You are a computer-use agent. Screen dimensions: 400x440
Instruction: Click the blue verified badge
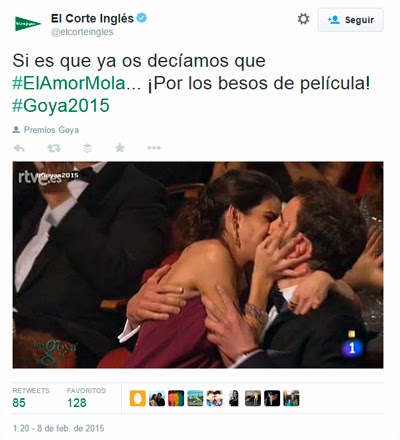142,18
